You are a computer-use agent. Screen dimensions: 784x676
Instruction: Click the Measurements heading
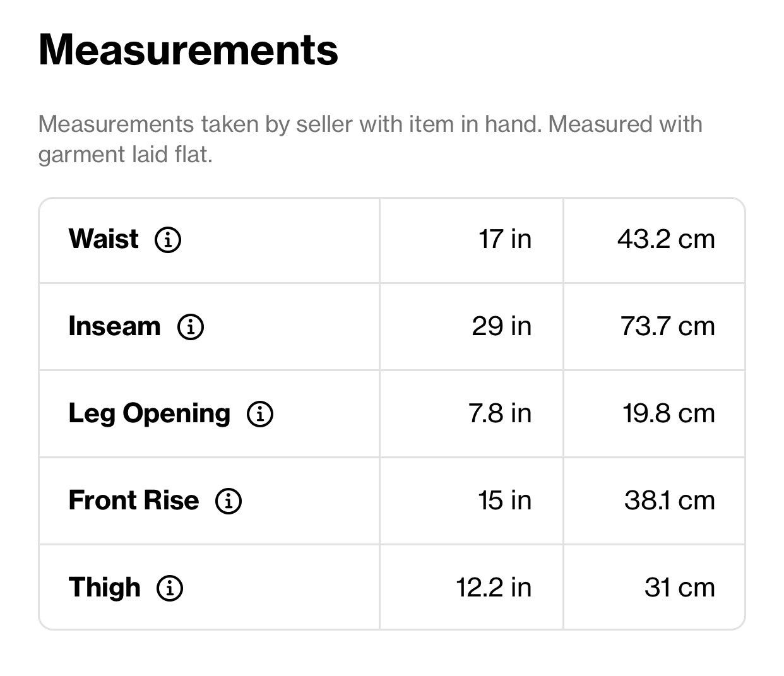tap(189, 49)
